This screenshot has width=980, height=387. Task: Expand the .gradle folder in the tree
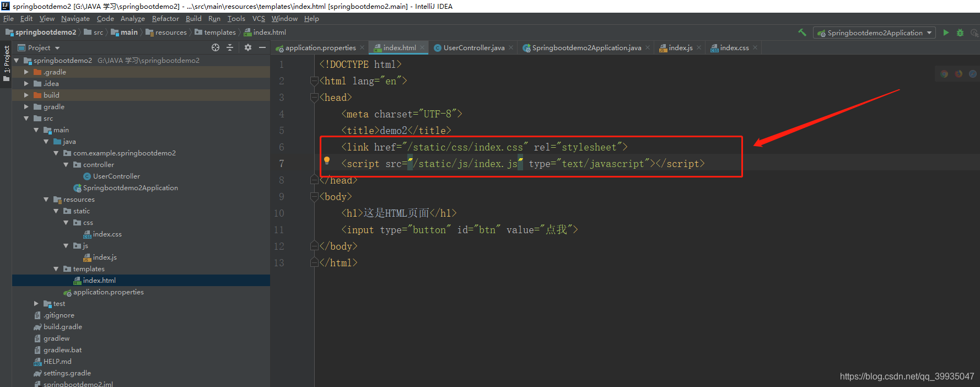(x=26, y=72)
